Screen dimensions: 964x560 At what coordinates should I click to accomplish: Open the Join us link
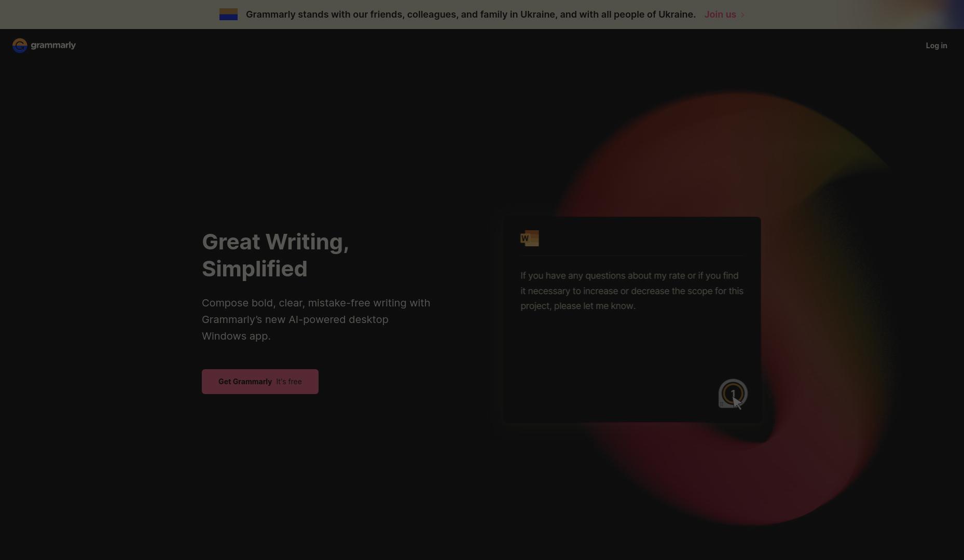[720, 15]
